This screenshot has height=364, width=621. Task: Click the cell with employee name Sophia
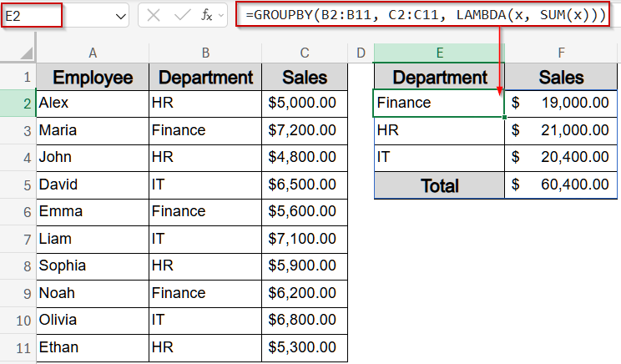point(92,266)
